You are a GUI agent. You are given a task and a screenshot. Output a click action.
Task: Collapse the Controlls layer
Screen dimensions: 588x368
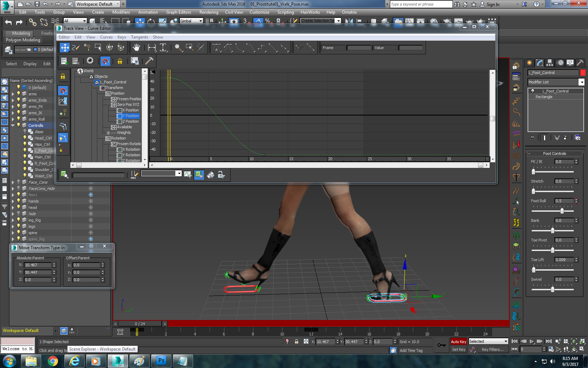point(13,125)
